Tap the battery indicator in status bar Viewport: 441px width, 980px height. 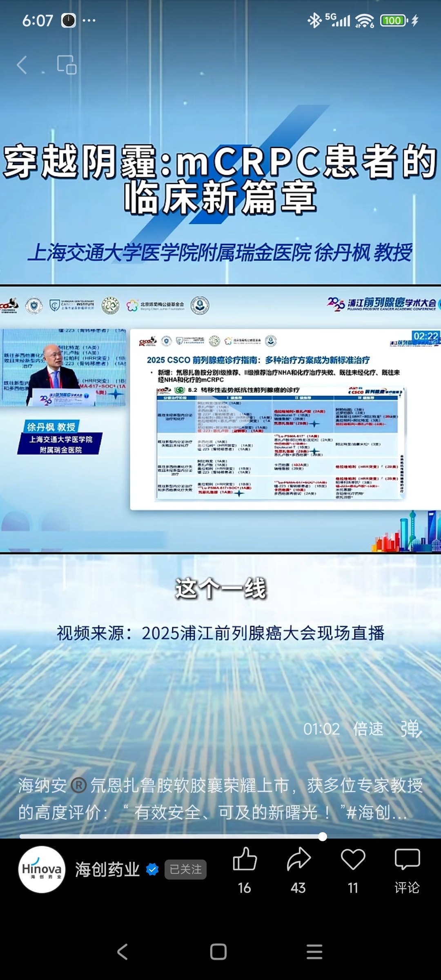(394, 20)
